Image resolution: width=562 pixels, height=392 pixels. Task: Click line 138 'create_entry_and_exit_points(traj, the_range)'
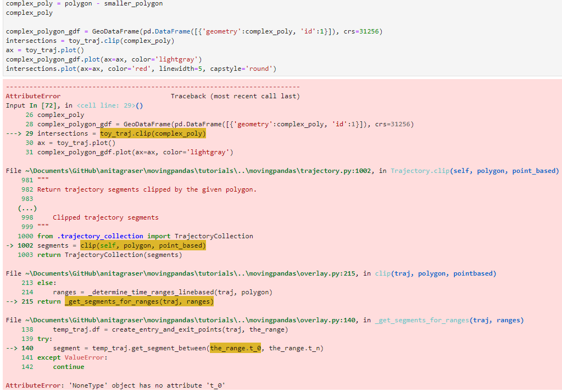200,329
